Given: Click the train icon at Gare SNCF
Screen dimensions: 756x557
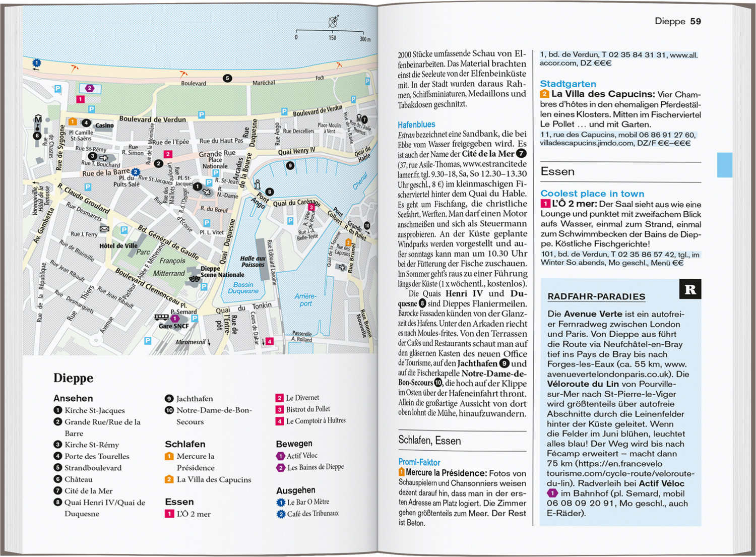Looking at the screenshot, I should [161, 317].
